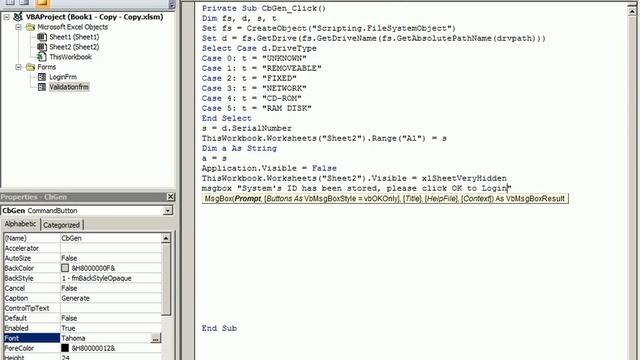Select the Validationfrm form entry
This screenshot has height=360, width=640.
[x=69, y=87]
